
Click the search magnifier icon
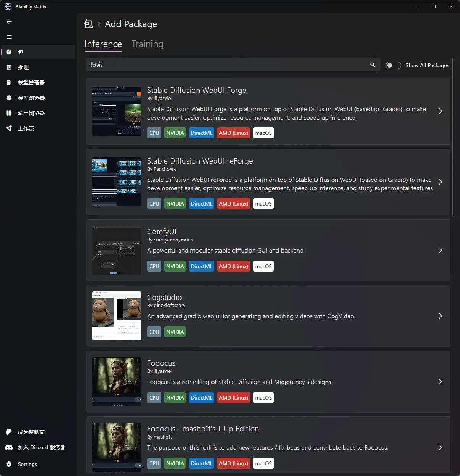pyautogui.click(x=372, y=65)
